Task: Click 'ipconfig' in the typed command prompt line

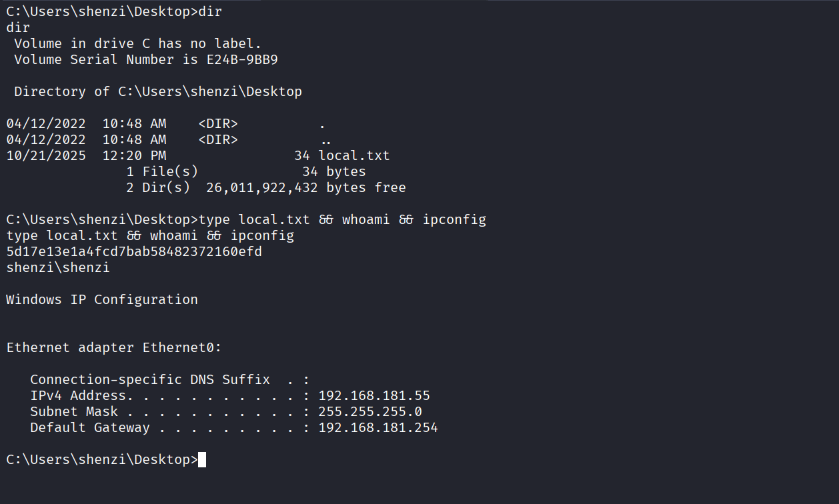Action: (454, 219)
